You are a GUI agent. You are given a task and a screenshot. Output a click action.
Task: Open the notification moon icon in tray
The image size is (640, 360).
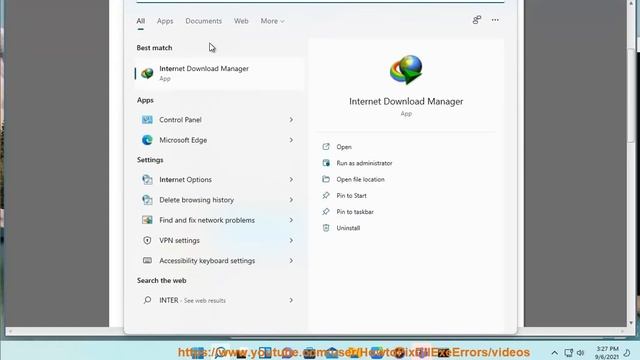click(x=627, y=353)
